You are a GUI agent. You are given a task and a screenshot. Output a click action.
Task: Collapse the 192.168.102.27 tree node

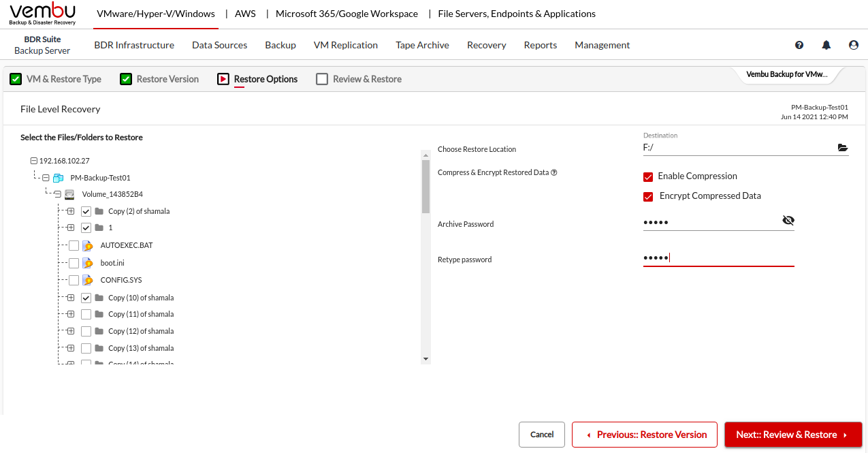click(x=33, y=161)
